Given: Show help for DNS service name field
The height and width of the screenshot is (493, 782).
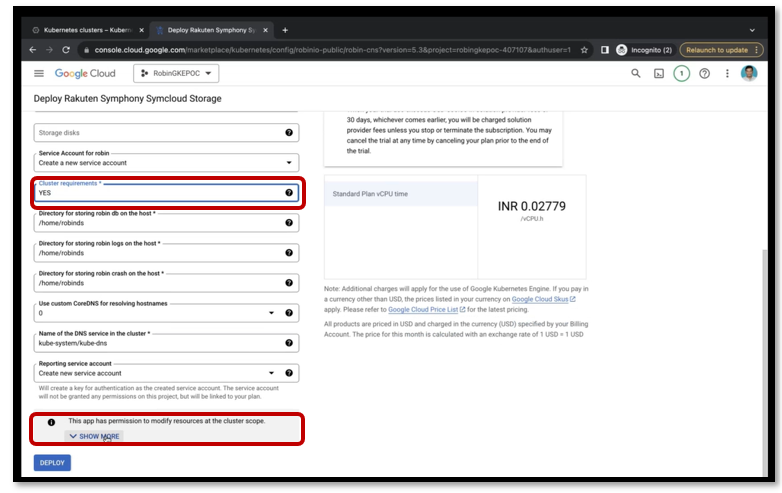Looking at the screenshot, I should pos(289,343).
